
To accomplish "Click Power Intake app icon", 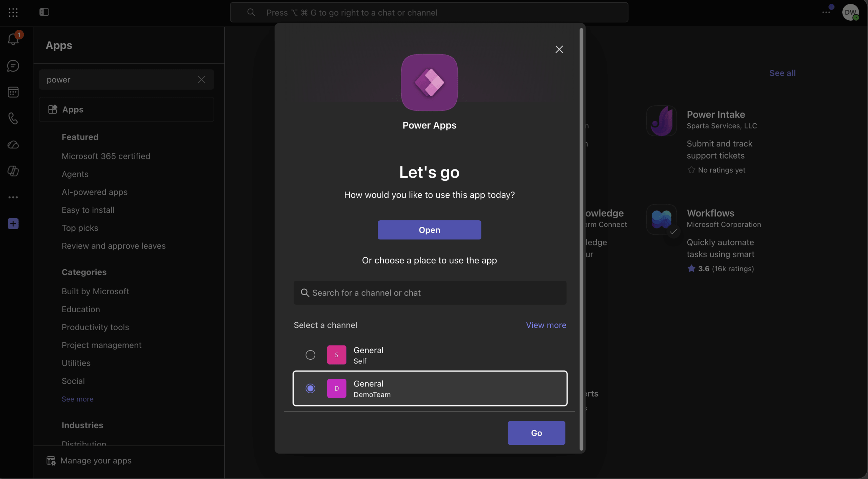I will pos(661,121).
